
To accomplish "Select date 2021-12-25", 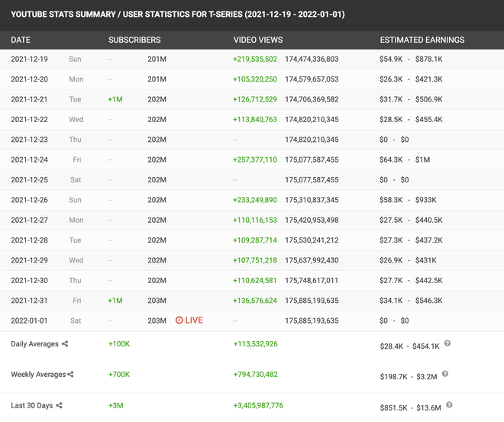I will [29, 180].
